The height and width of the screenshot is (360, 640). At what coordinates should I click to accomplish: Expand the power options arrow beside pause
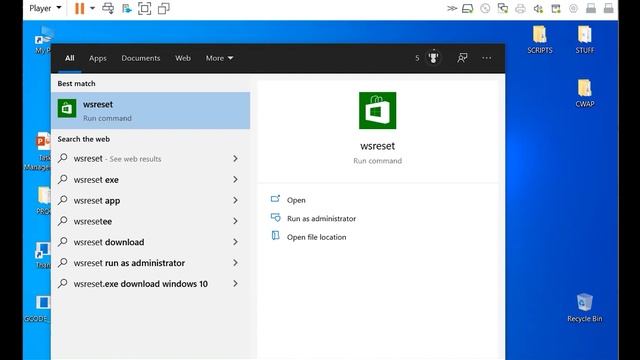point(92,9)
